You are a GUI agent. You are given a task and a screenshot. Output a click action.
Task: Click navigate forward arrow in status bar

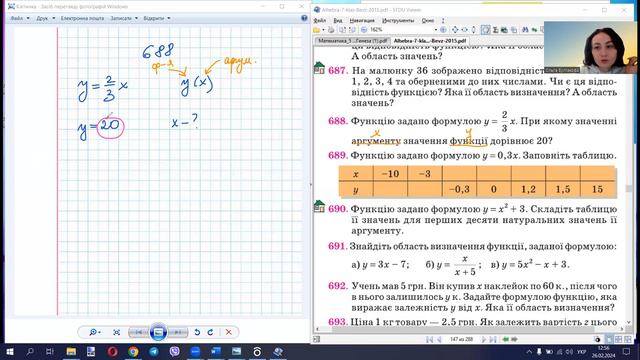(x=514, y=339)
